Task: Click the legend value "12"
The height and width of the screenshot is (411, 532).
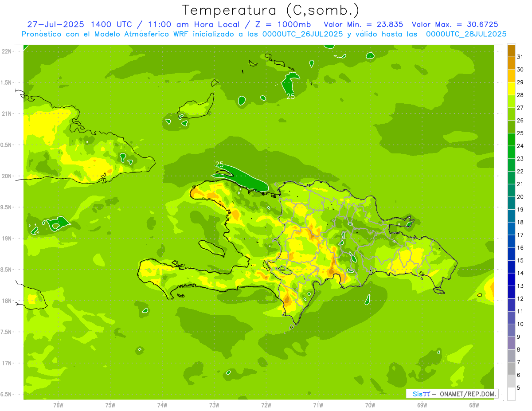Action: 520,298
